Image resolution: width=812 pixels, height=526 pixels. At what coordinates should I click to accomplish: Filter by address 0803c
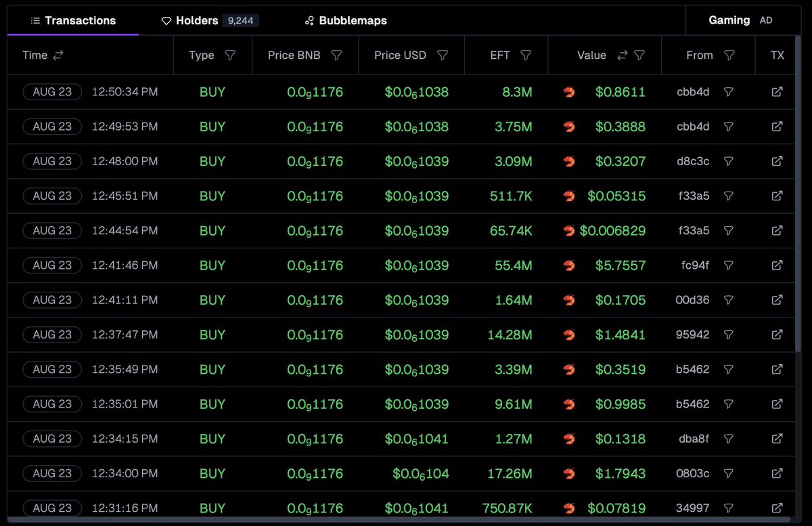[x=729, y=473]
